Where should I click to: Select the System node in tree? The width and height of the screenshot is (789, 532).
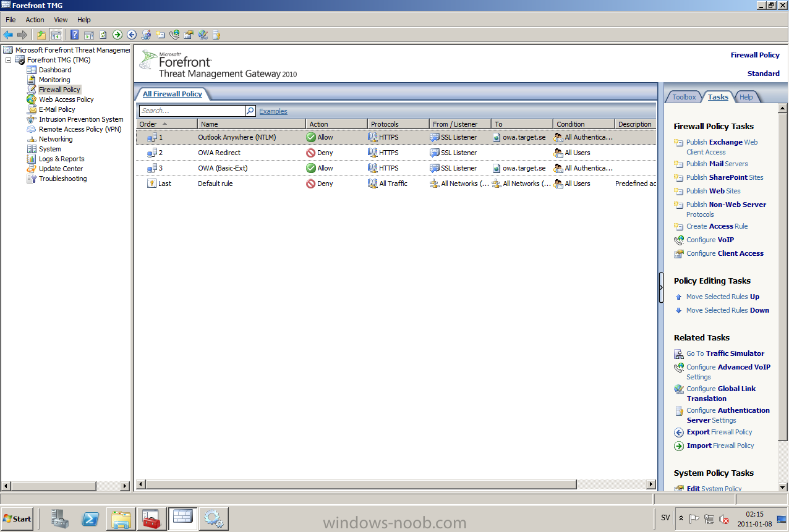pyautogui.click(x=49, y=149)
